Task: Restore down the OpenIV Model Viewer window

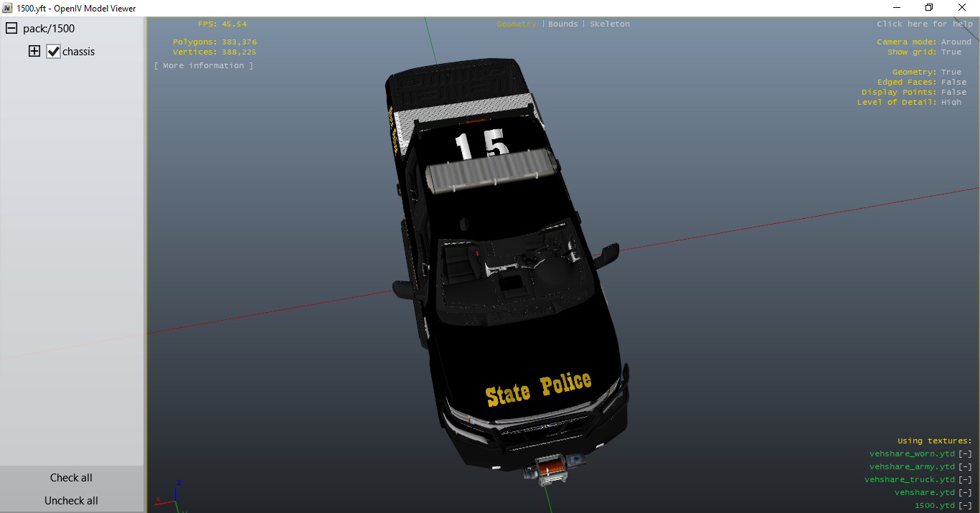Action: point(929,8)
